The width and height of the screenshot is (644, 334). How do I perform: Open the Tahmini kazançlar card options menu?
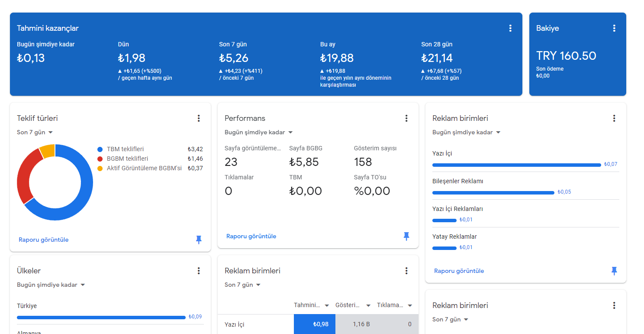[x=510, y=28]
